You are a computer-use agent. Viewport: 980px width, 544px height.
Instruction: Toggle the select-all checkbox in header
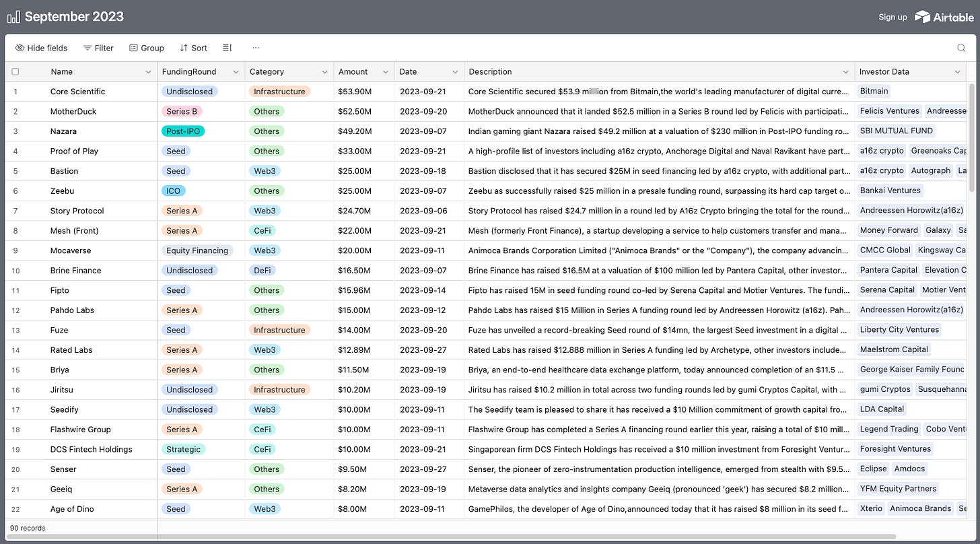click(15, 71)
